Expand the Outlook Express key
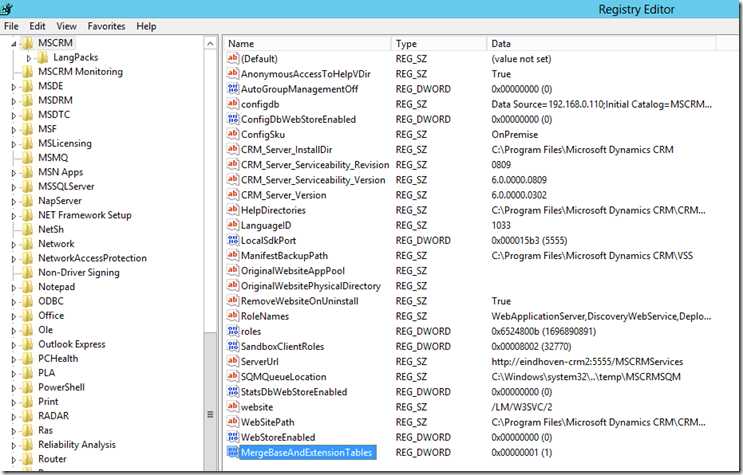This screenshot has width=743, height=475. pos(14,345)
